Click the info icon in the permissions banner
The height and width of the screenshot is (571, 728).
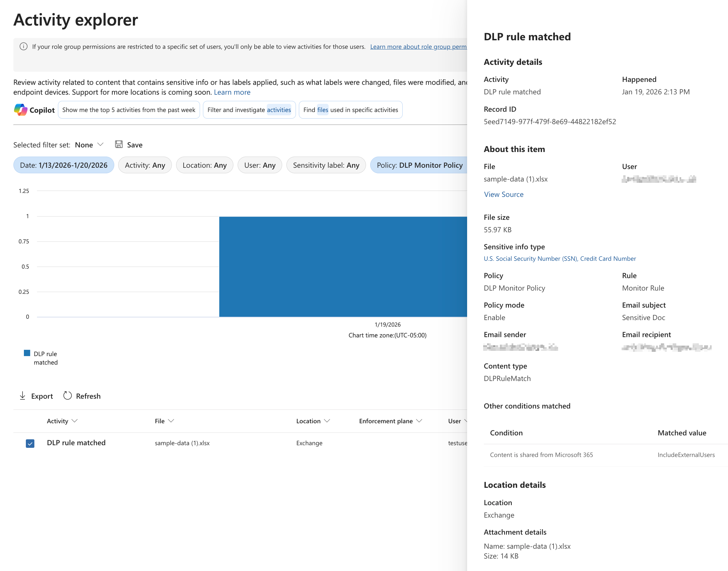coord(23,47)
